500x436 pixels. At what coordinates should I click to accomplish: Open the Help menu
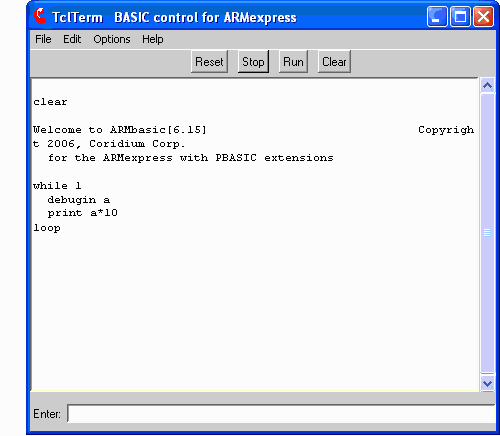(153, 39)
